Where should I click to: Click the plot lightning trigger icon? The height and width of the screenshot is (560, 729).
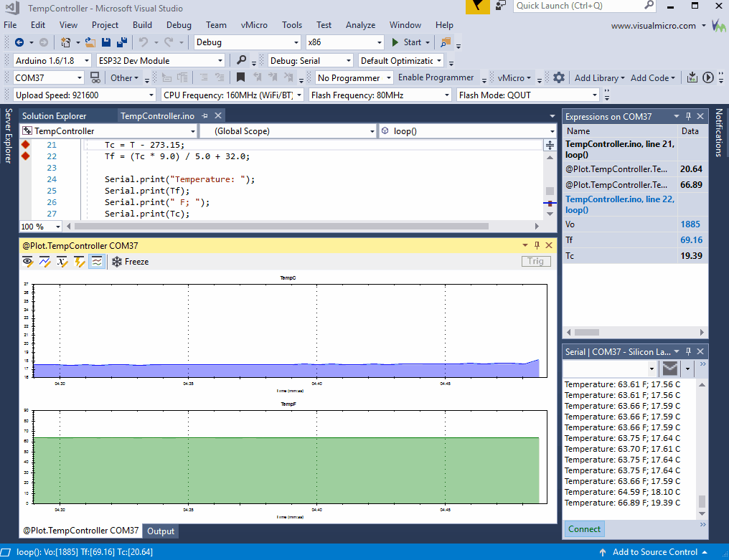coord(79,262)
